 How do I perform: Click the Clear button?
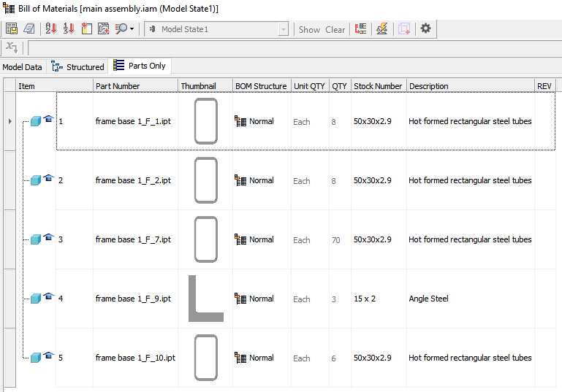[335, 30]
